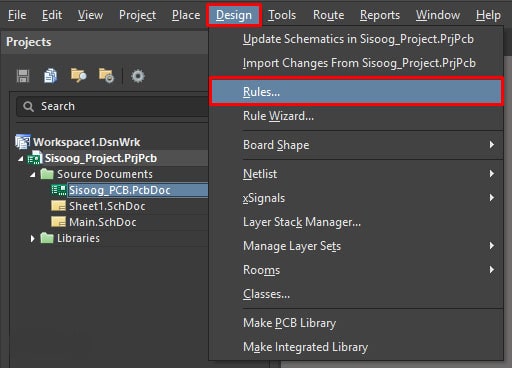Choose Import Changes From Sisoog_Project.PrjPcb
Viewport: 512px width, 368px height.
356,63
